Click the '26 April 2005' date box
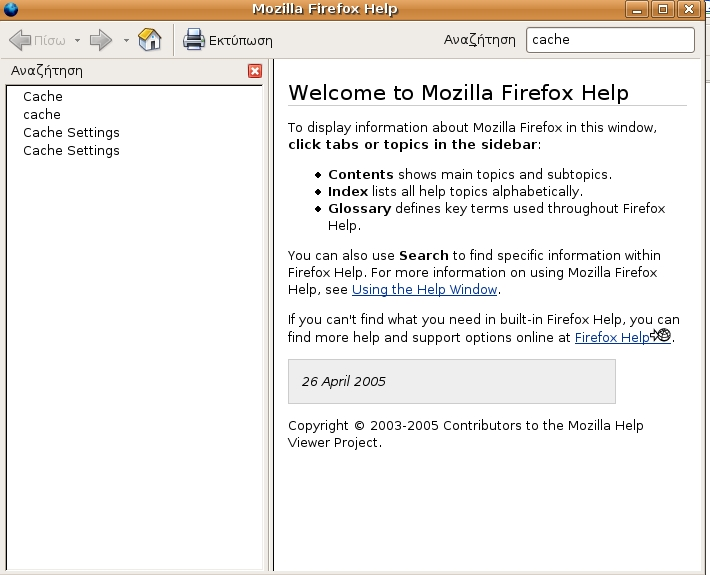Image resolution: width=710 pixels, height=575 pixels. coord(451,381)
